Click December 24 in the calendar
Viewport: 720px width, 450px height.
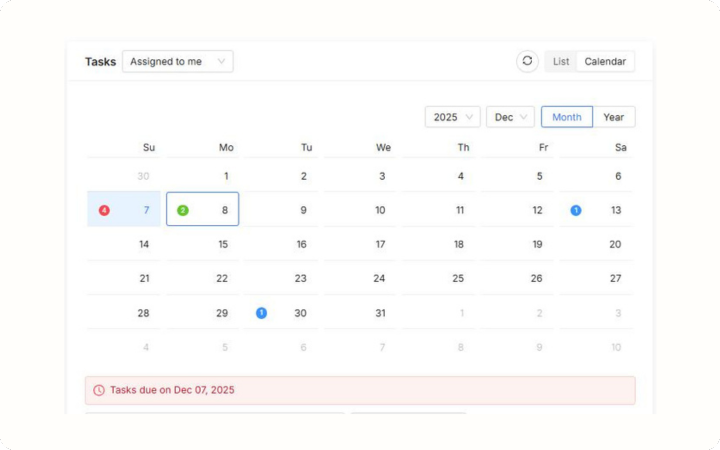pyautogui.click(x=360, y=278)
